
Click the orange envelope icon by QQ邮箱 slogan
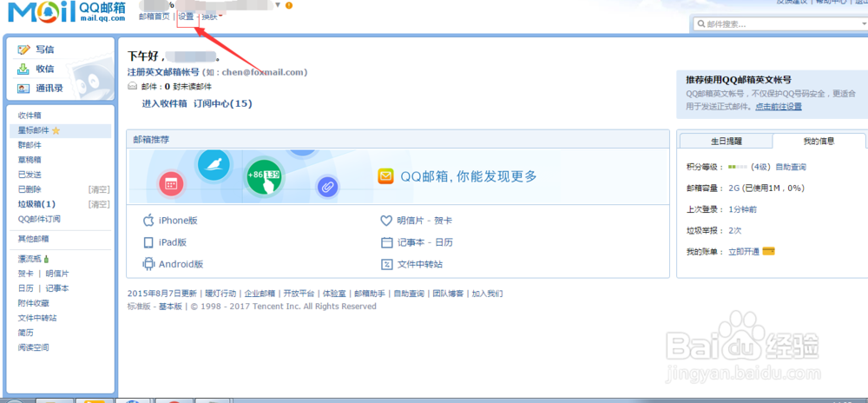click(x=385, y=176)
